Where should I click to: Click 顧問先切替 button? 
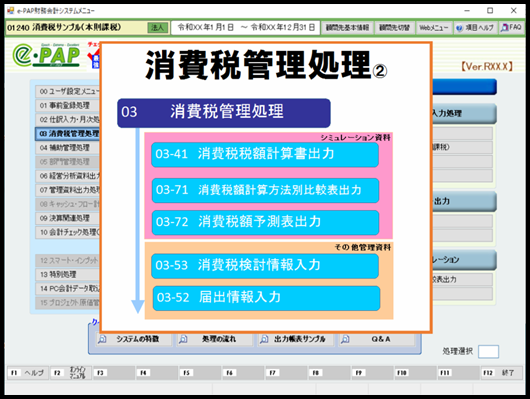pyautogui.click(x=394, y=28)
